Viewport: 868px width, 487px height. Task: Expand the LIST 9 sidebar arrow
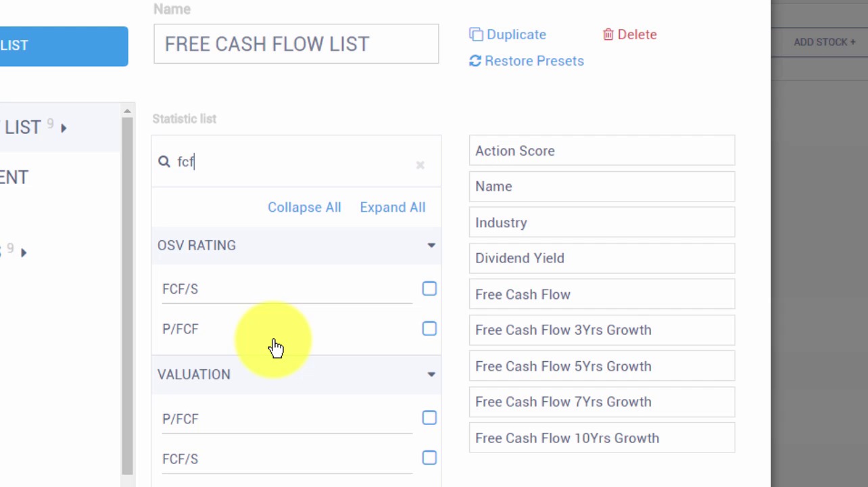coord(64,128)
